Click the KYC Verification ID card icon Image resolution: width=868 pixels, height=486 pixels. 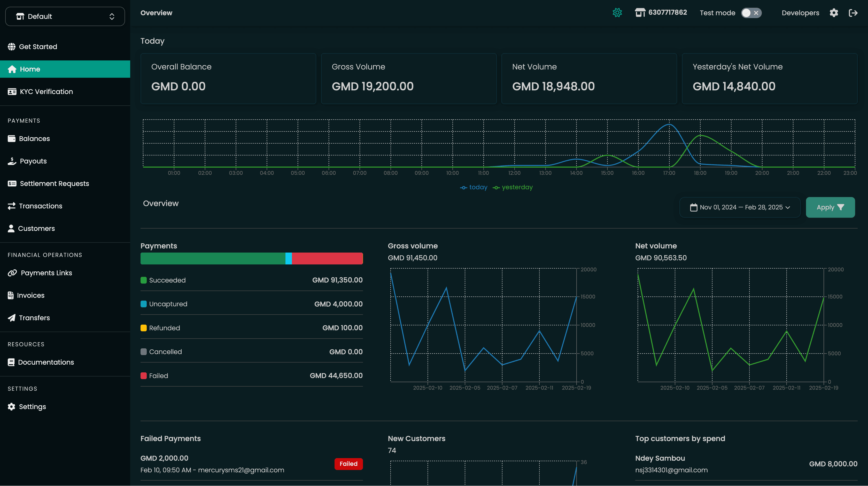(12, 92)
